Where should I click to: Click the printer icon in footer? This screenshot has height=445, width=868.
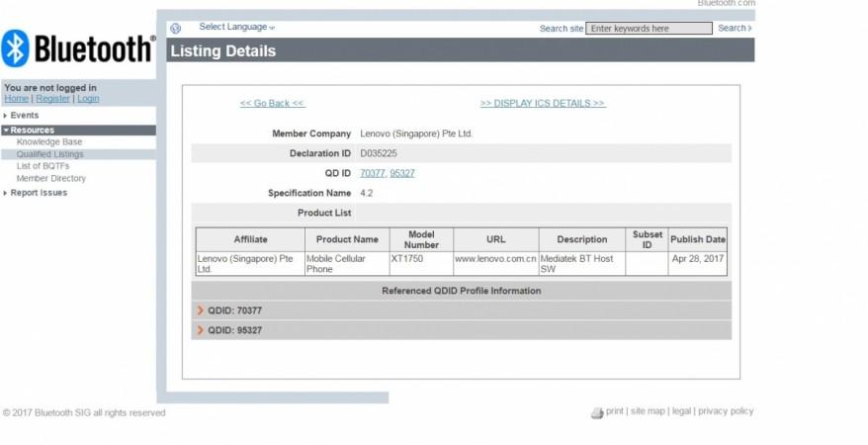click(x=596, y=411)
